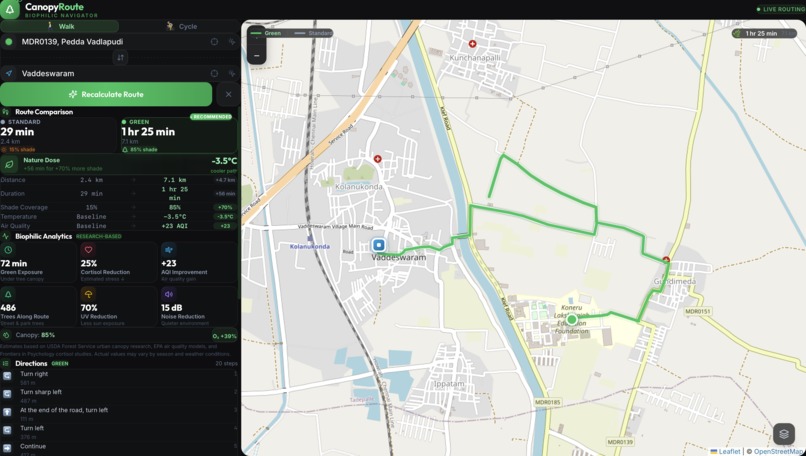Viewport: 806px width, 456px height.
Task: Switch to the Cycle mode tab
Action: [181, 26]
